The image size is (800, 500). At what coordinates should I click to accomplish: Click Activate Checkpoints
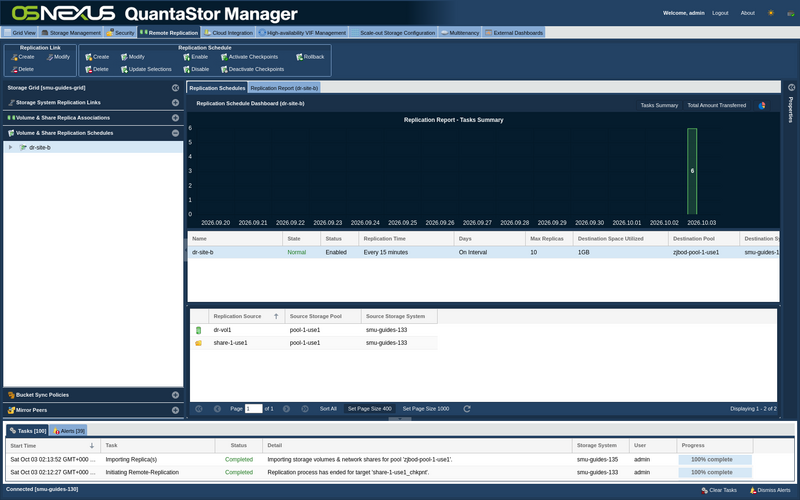(x=249, y=57)
